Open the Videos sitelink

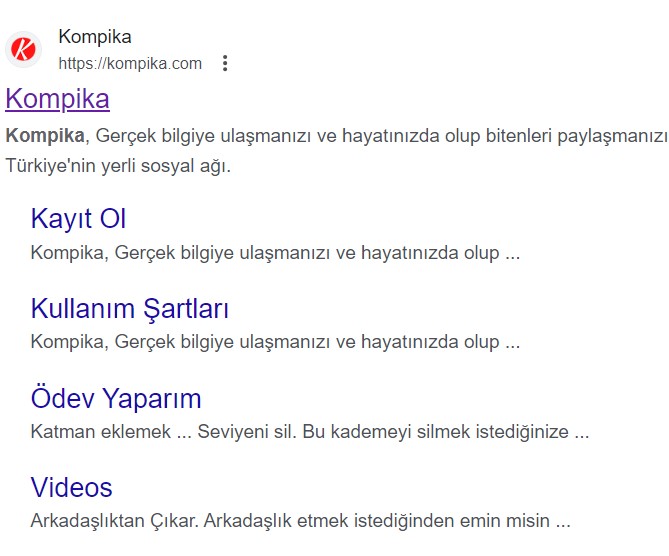point(71,487)
